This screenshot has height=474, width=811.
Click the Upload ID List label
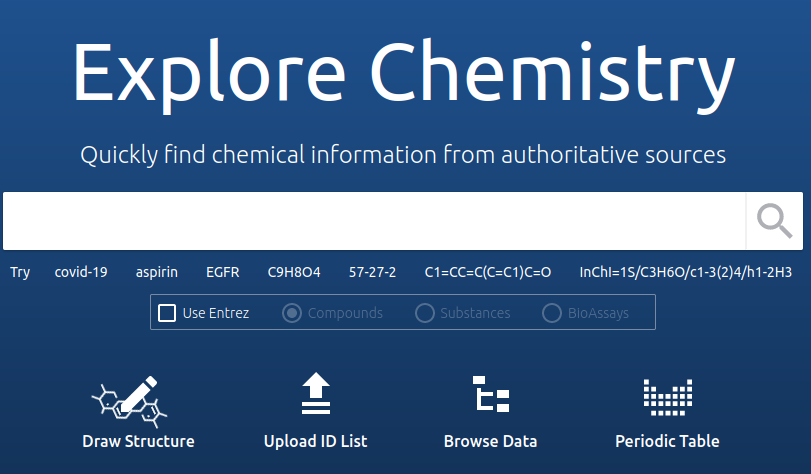point(315,441)
